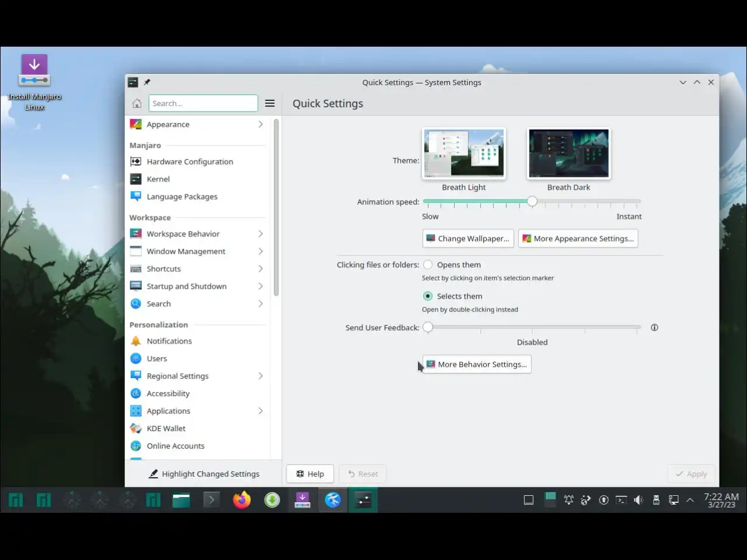The image size is (747, 560).
Task: Expand the Window Management category
Action: (260, 251)
